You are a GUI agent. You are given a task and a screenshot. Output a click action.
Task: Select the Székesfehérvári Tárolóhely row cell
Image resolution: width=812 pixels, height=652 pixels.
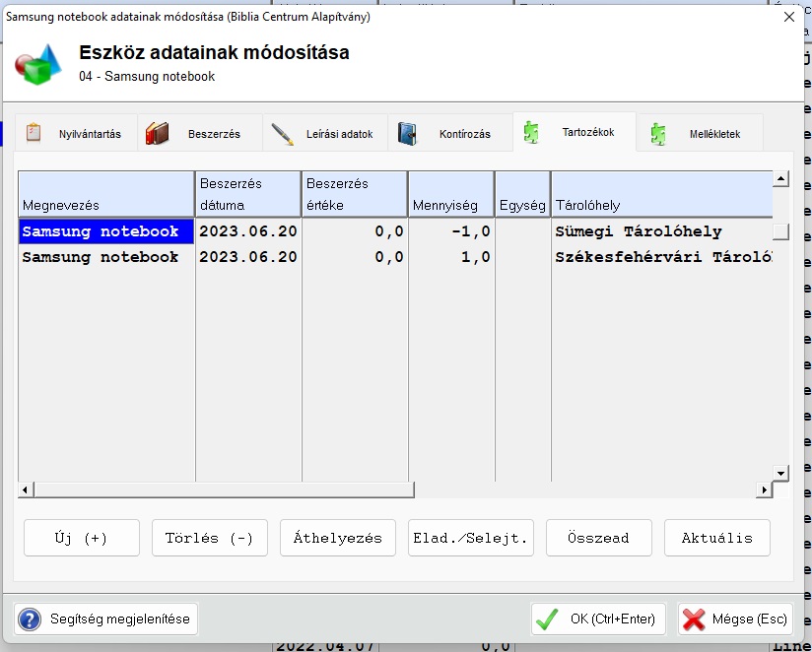661,257
